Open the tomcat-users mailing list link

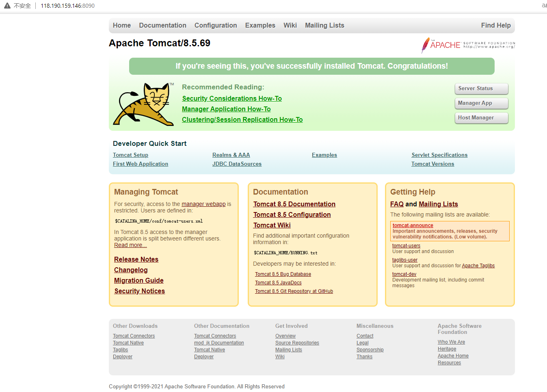406,246
